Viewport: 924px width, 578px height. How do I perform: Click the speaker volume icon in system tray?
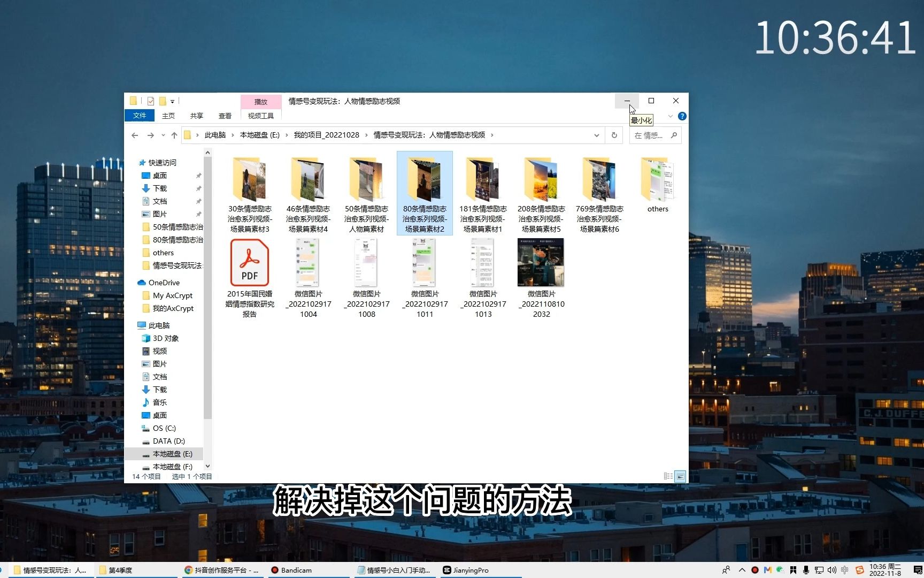point(832,570)
